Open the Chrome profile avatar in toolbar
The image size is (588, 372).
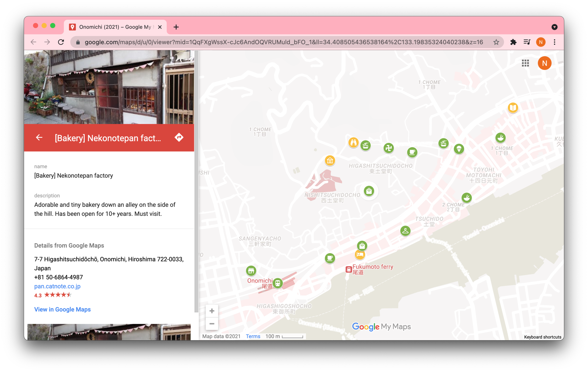tap(541, 42)
